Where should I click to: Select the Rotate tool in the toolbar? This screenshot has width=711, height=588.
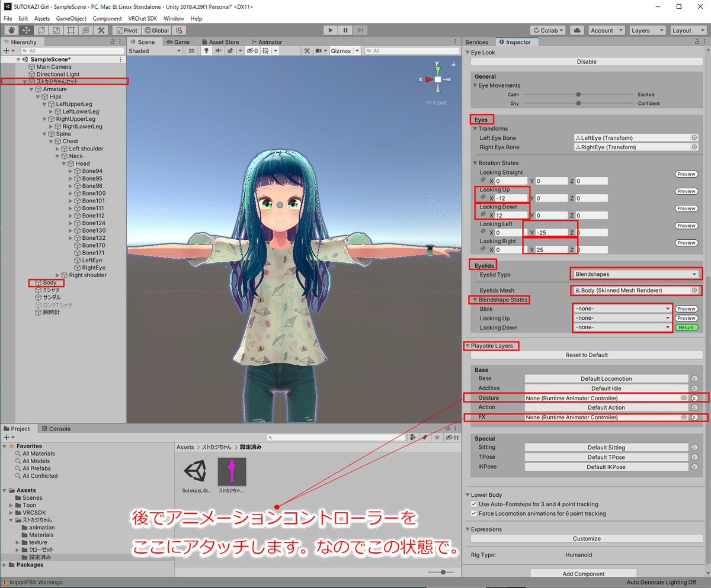coord(41,30)
